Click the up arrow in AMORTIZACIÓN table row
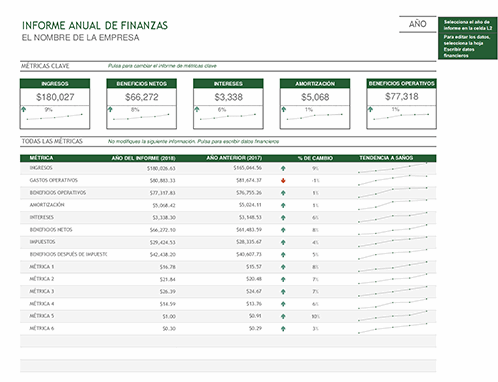498x382 pixels. [283, 205]
